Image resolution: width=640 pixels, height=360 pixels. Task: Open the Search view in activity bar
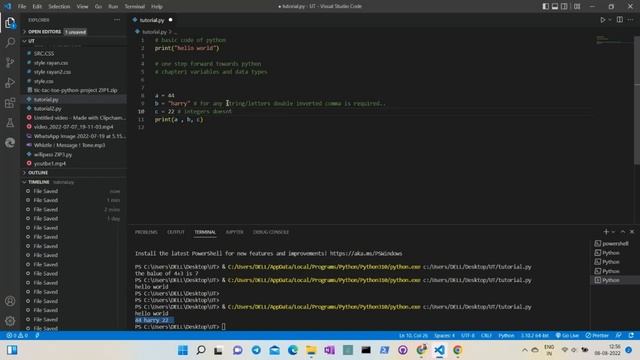pos(10,42)
